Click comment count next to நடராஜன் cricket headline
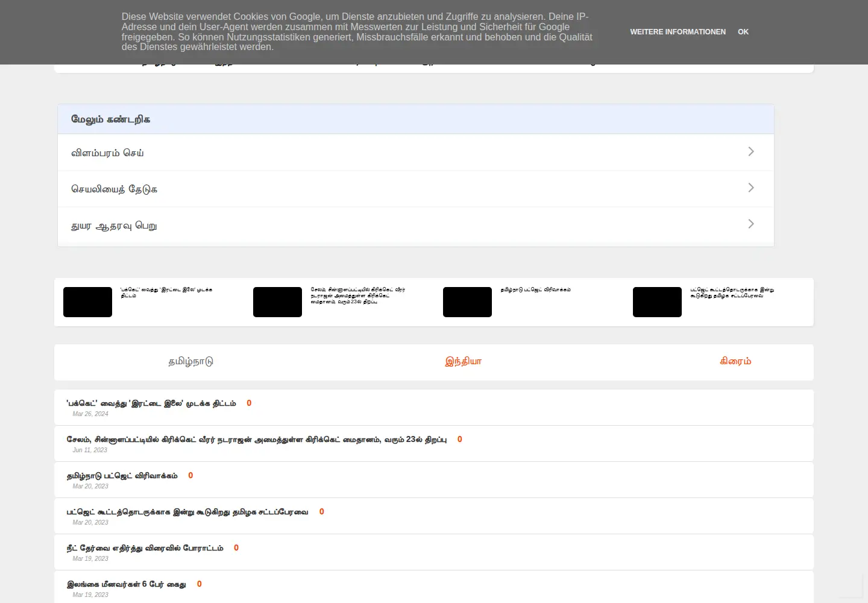This screenshot has width=868, height=603. coord(460,439)
